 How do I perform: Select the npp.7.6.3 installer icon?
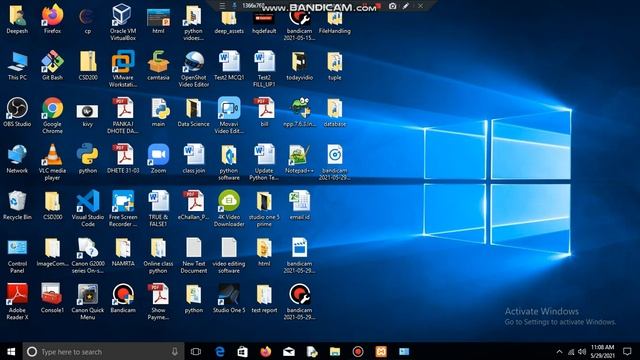[x=299, y=111]
